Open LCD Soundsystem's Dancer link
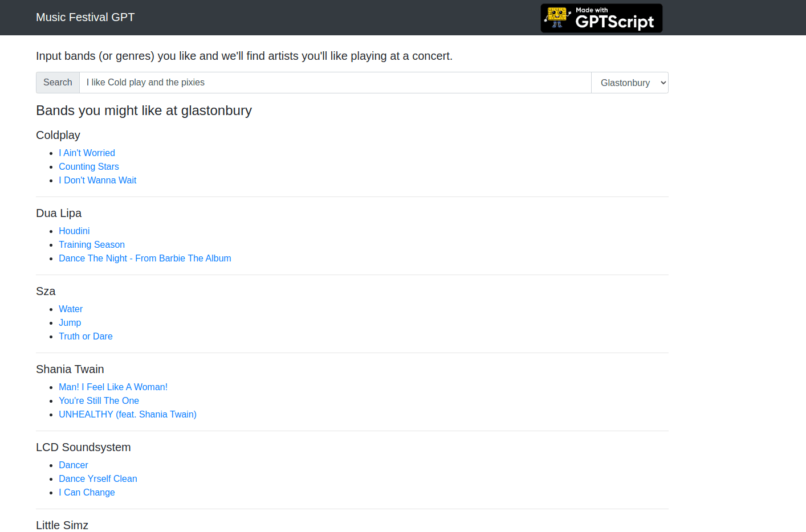 tap(74, 465)
